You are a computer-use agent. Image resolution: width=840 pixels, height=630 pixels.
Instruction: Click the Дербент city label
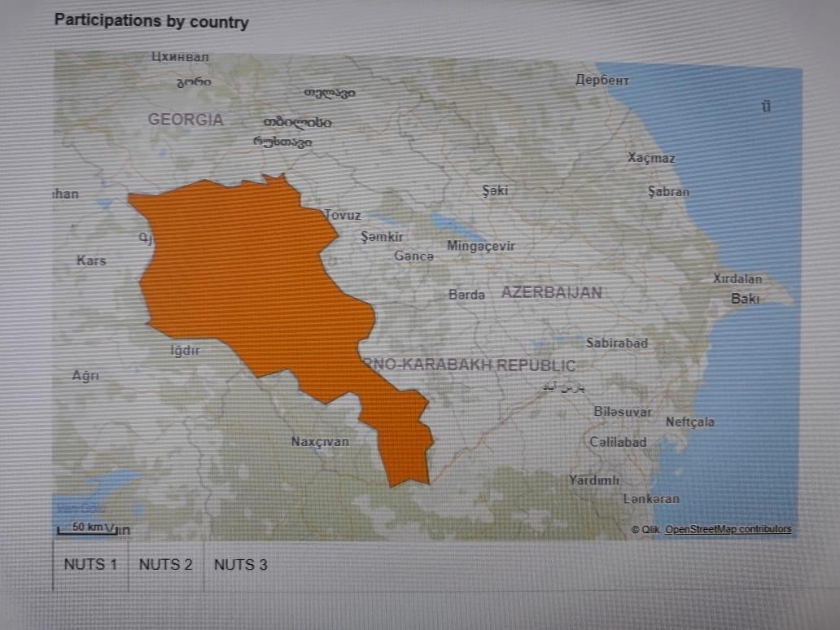point(602,81)
